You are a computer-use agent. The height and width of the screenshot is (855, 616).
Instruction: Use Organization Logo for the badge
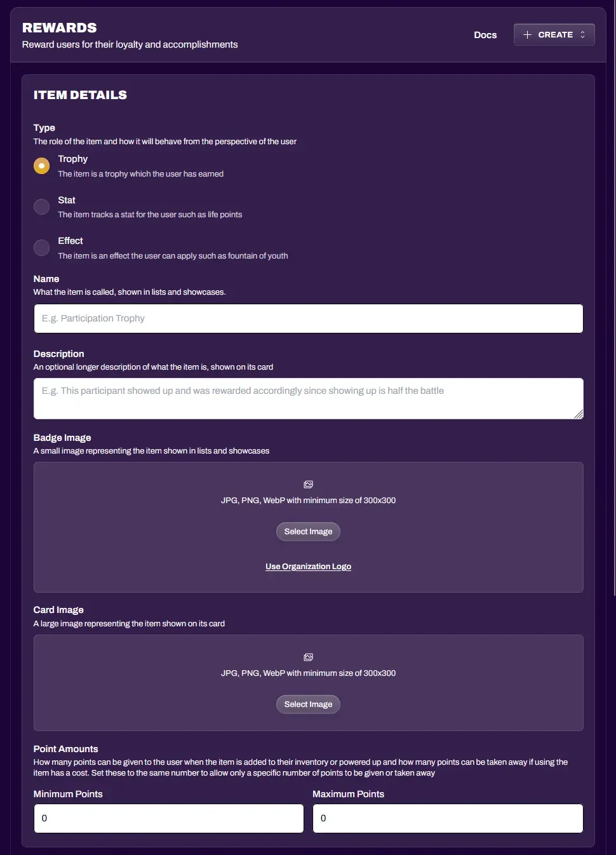pyautogui.click(x=308, y=567)
